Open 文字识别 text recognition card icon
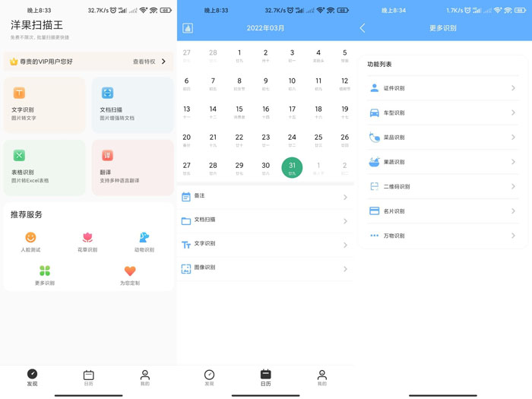This screenshot has height=399, width=532. pyautogui.click(x=19, y=93)
